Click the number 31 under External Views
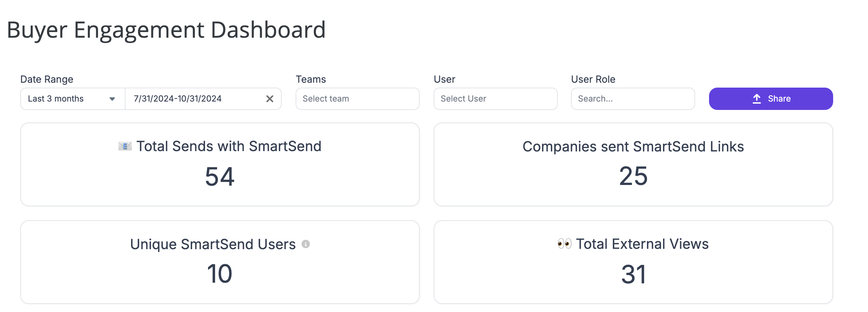868x312 pixels. [x=633, y=274]
